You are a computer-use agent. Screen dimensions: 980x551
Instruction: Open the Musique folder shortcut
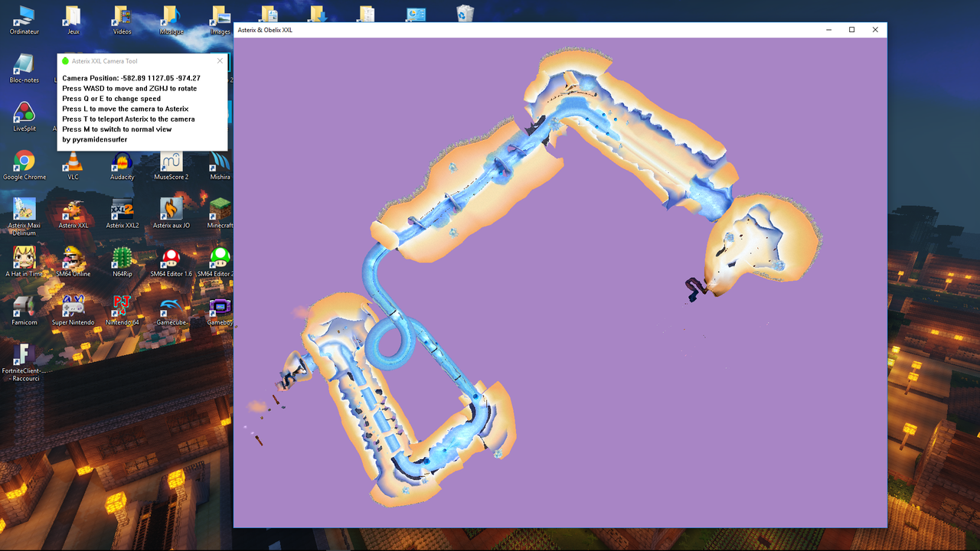(x=171, y=21)
